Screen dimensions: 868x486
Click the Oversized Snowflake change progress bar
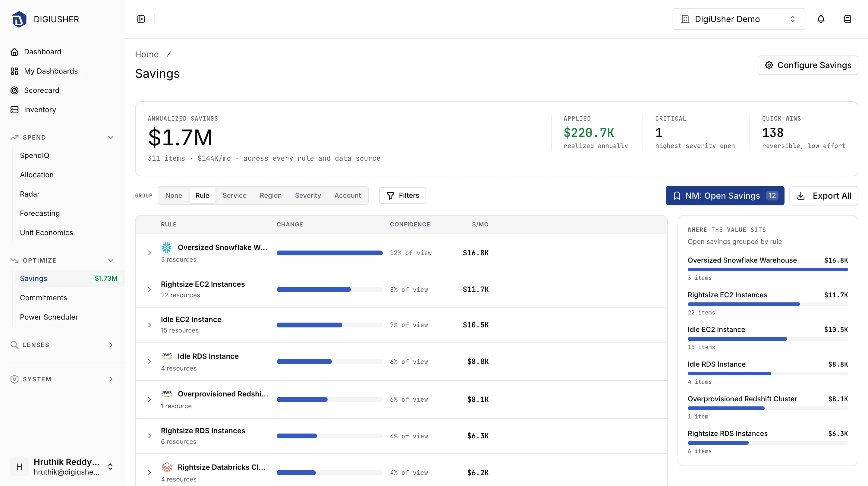(x=329, y=253)
